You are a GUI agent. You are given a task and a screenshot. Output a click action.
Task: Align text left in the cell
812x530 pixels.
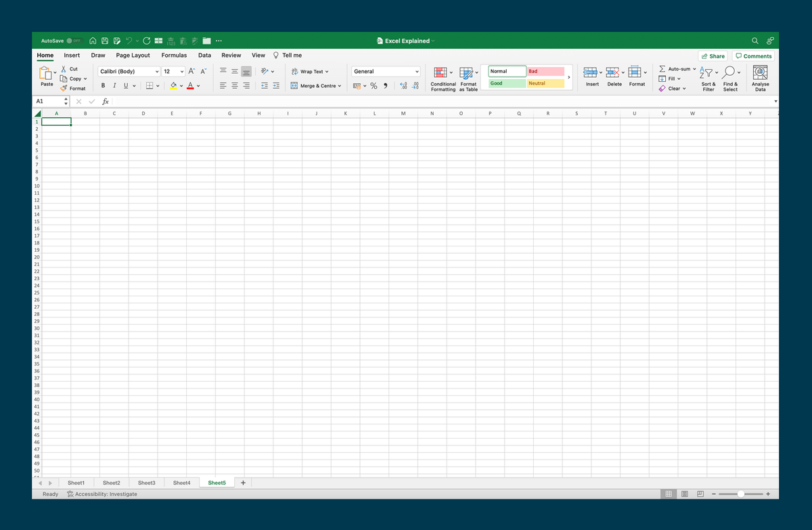[223, 86]
